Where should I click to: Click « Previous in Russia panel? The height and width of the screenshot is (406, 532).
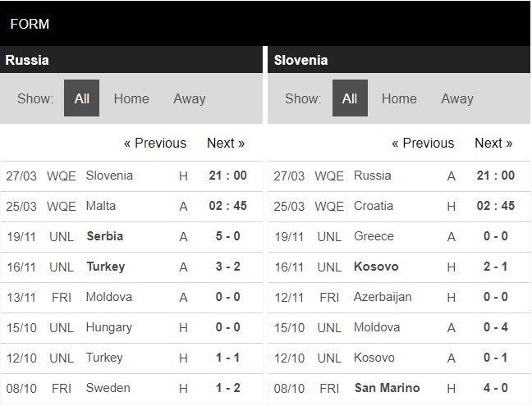click(154, 143)
